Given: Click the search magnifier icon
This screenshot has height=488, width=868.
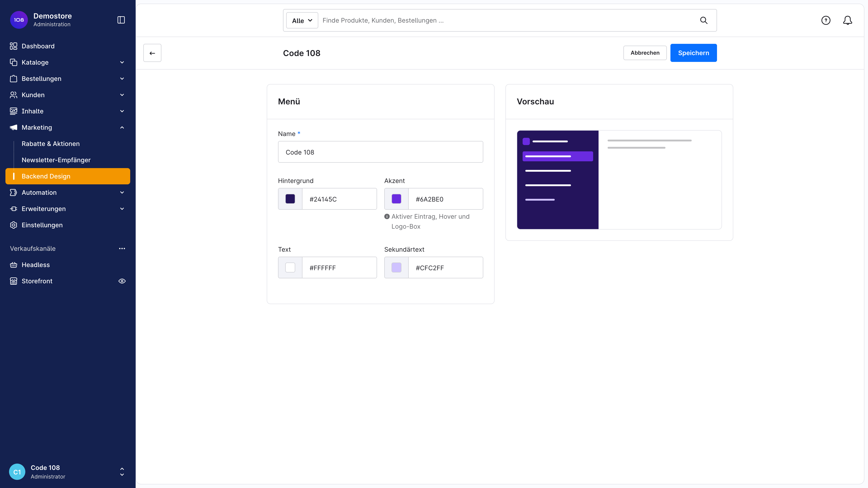Looking at the screenshot, I should tap(704, 20).
